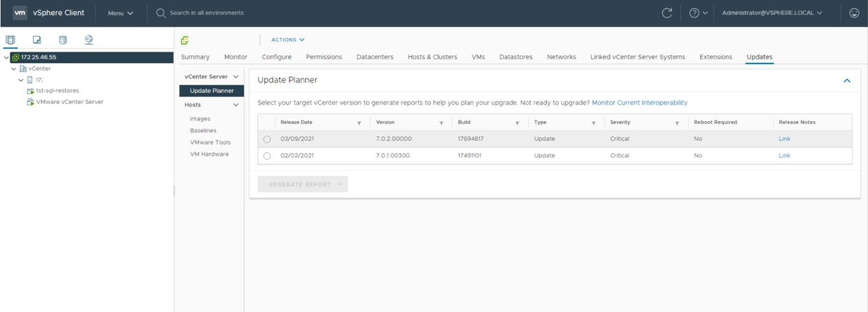The width and height of the screenshot is (868, 312).
Task: Collapse the Update Planner panel chevron
Action: pyautogui.click(x=847, y=81)
